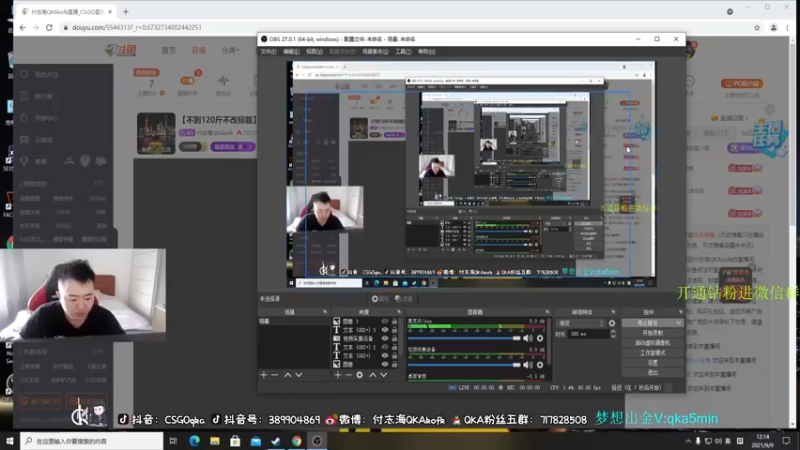This screenshot has height=450, width=800.
Task: Pop out the Controls dock icon
Action: click(681, 312)
